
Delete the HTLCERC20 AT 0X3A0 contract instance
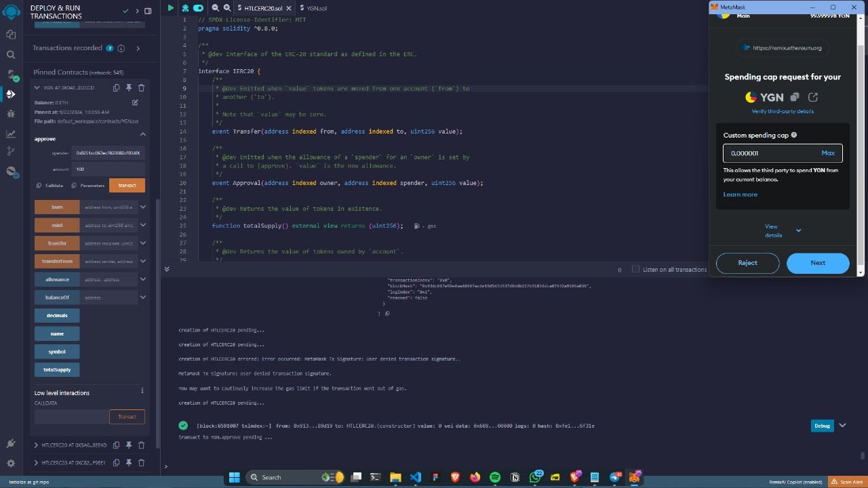[141, 445]
